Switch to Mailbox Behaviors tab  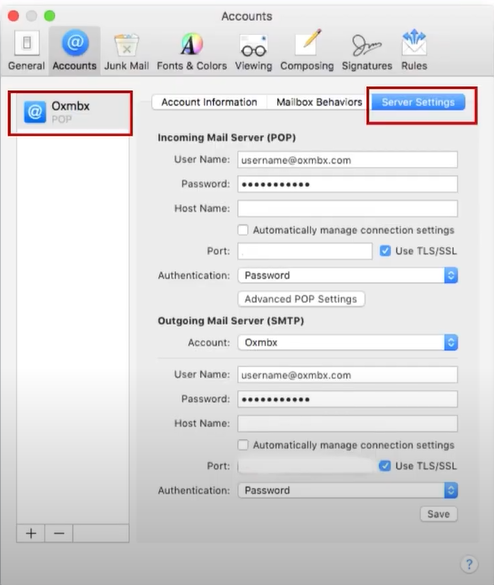(319, 102)
